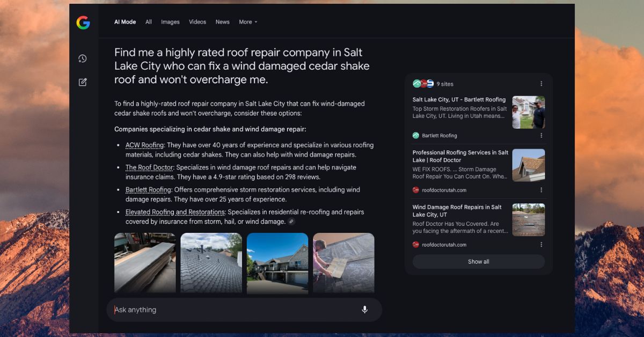The width and height of the screenshot is (644, 337).
Task: Open the roofer installing shingle image thumbnail
Action: pyautogui.click(x=343, y=263)
